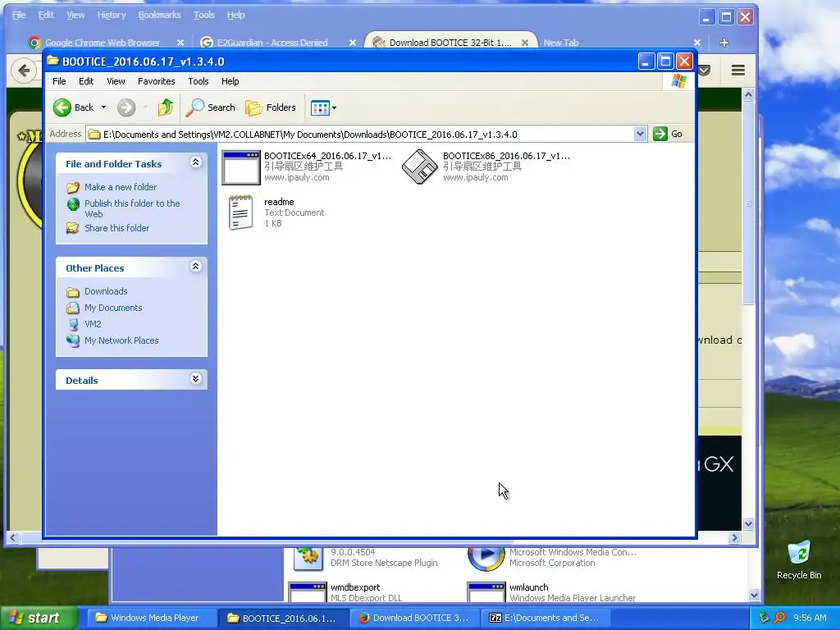The width and height of the screenshot is (840, 630).
Task: Close the Google Chrome Web Browser tab
Action: pyautogui.click(x=180, y=43)
